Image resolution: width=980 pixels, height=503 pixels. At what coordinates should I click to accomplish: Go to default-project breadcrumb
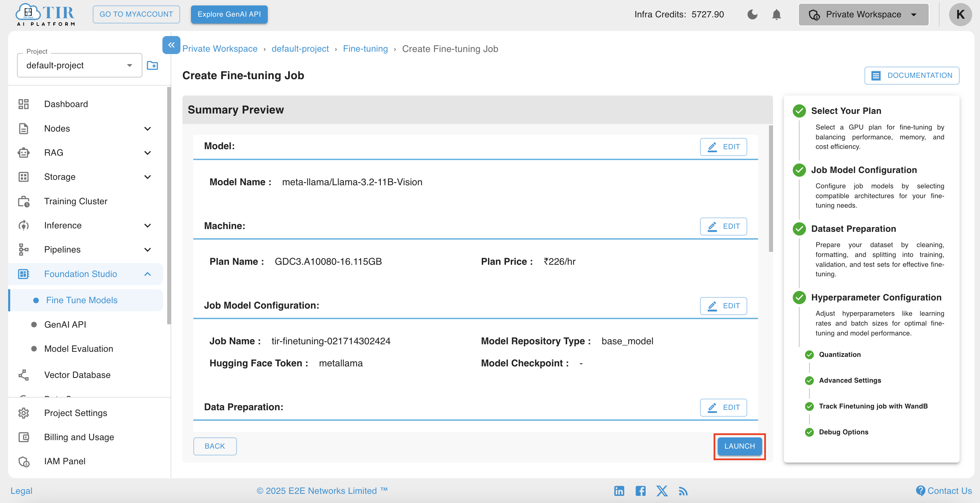point(300,49)
